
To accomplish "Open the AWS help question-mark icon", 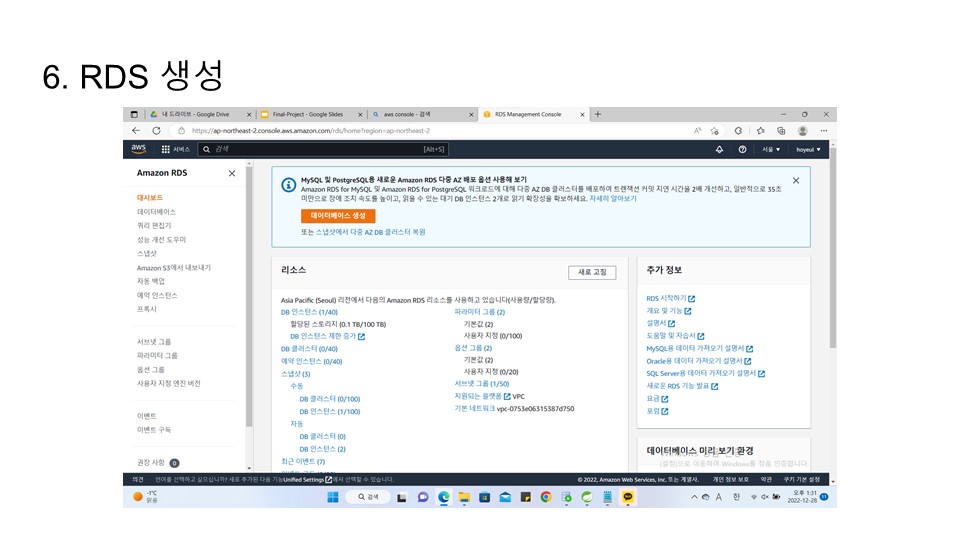I will tap(742, 149).
